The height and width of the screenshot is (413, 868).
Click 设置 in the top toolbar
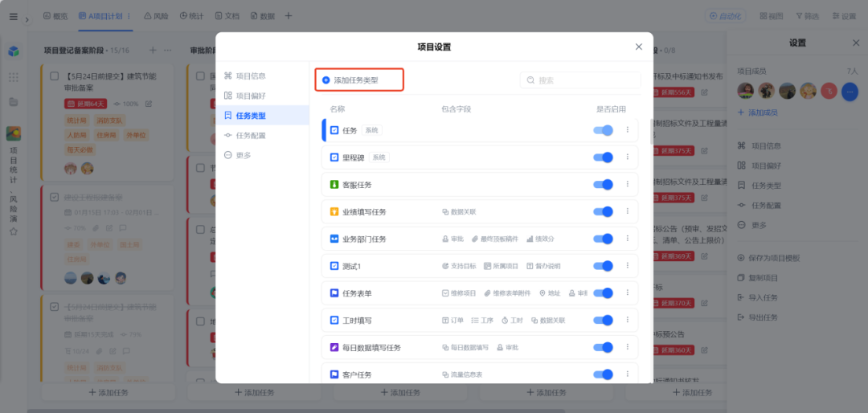844,16
